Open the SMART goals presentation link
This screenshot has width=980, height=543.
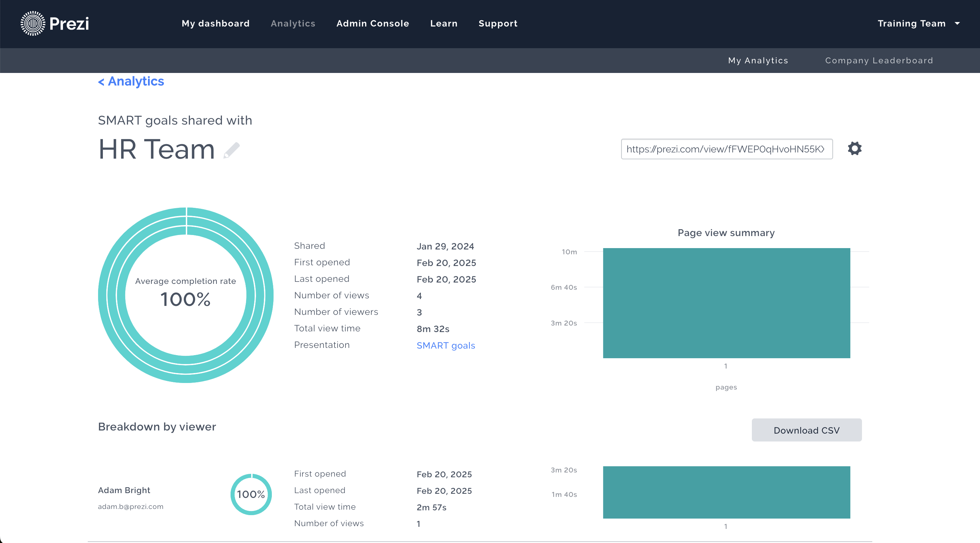click(446, 345)
